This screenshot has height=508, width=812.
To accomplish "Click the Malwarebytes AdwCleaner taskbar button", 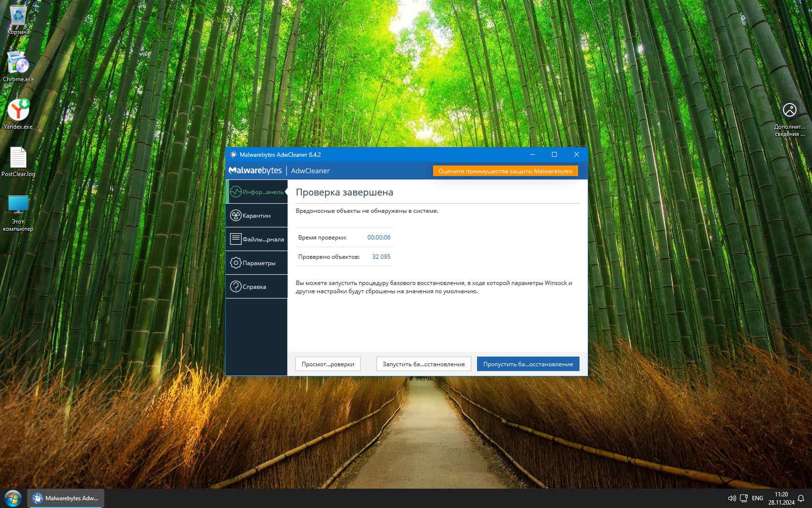I will 65,498.
